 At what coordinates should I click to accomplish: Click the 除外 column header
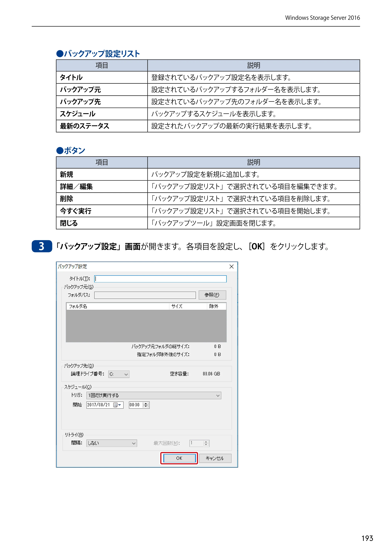[x=216, y=306]
